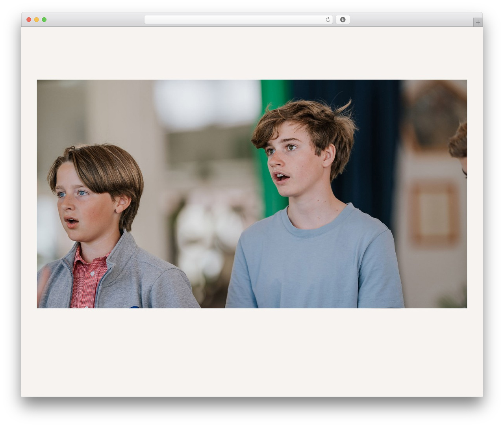Image resolution: width=504 pixels, height=427 pixels.
Task: Click the empty beige area below the photo
Action: tap(252, 352)
